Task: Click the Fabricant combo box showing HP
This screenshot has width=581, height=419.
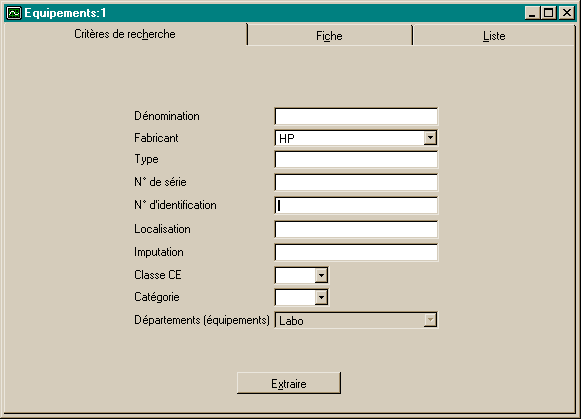Action: coord(356,138)
